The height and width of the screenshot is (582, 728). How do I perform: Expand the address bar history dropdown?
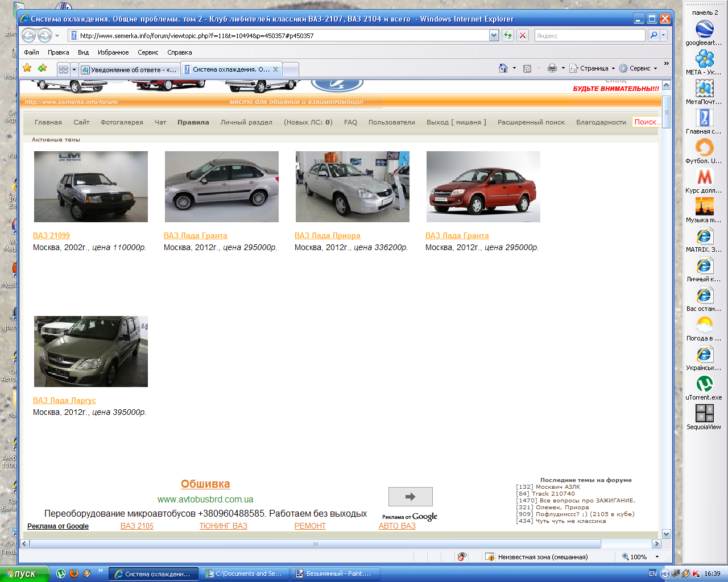pos(494,35)
